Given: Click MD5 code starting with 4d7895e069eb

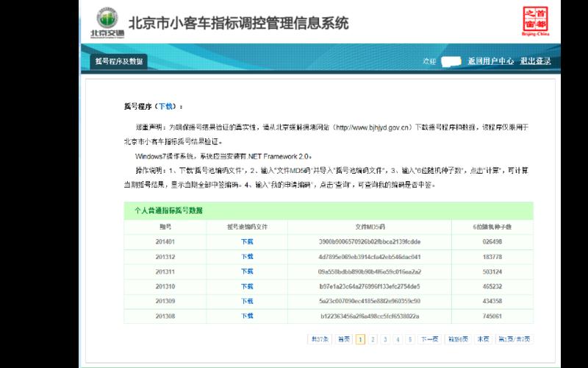Looking at the screenshot, I should click(370, 257).
